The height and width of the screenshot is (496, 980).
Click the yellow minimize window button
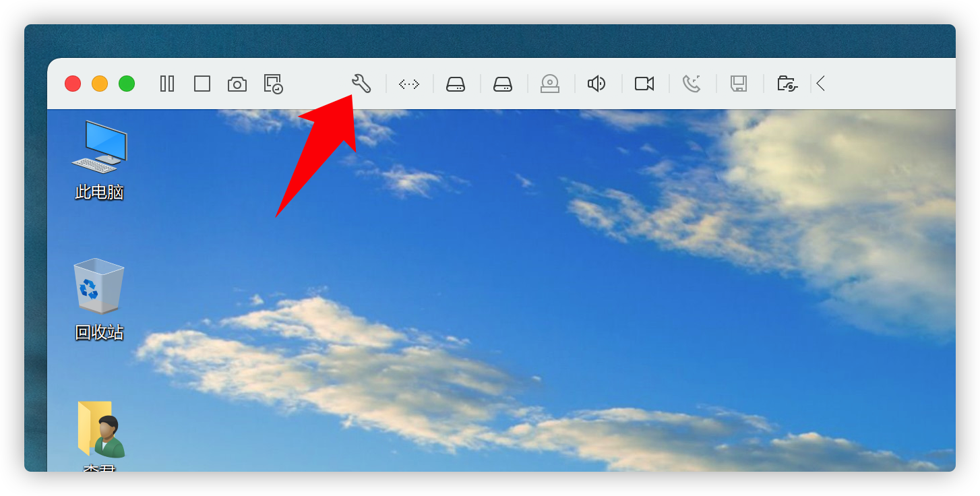click(100, 84)
